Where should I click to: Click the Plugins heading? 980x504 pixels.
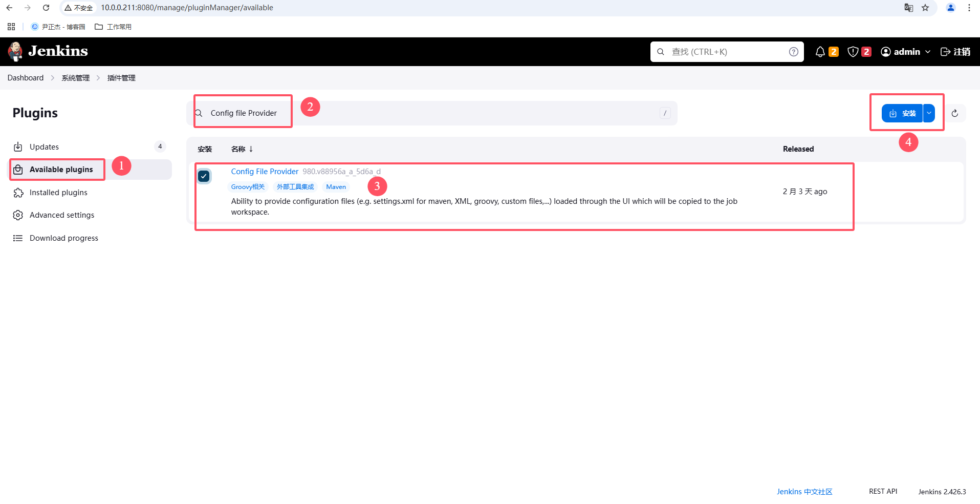click(35, 113)
